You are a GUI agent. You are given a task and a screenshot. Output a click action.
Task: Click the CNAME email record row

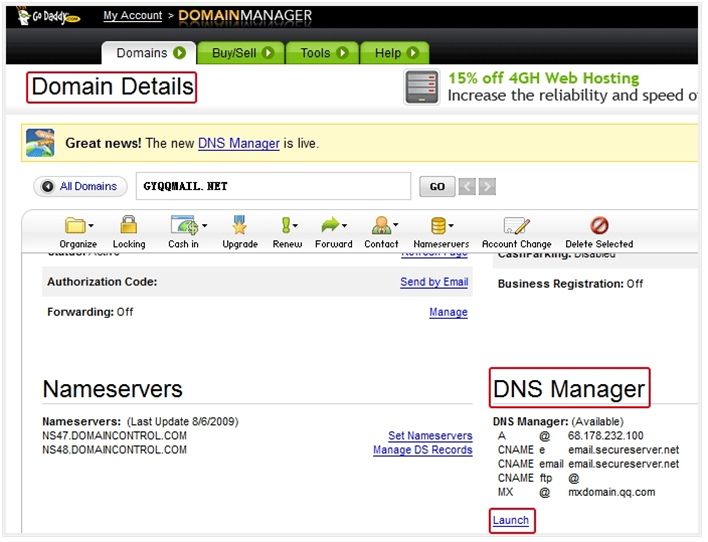(x=588, y=464)
